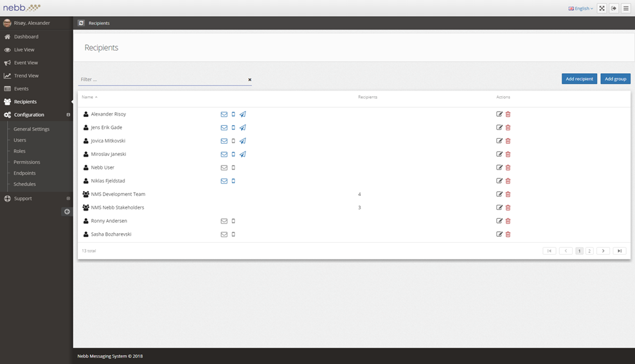635x364 pixels.
Task: Go to Endpoints under Configuration
Action: (x=24, y=173)
